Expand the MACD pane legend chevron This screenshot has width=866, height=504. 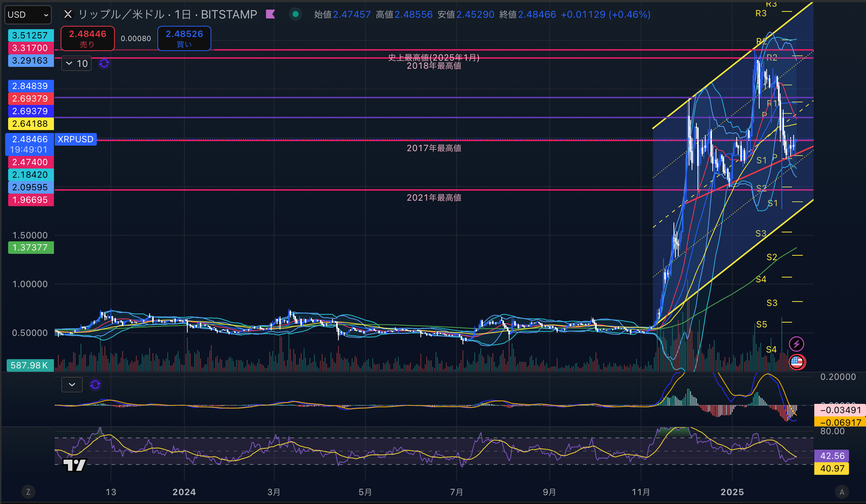[x=72, y=385]
